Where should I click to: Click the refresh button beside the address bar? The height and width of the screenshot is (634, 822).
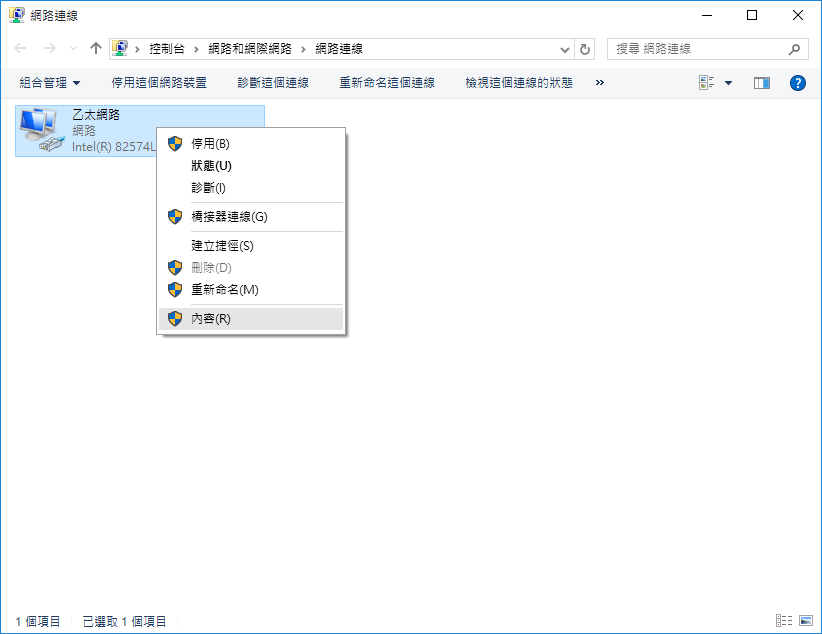[585, 48]
